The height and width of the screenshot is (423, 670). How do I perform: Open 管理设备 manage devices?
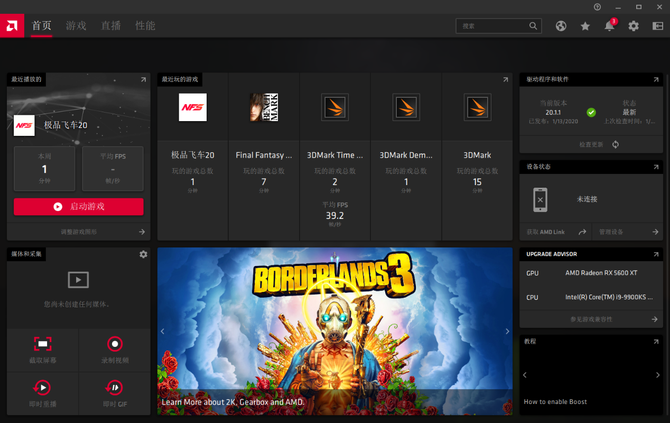pos(611,232)
